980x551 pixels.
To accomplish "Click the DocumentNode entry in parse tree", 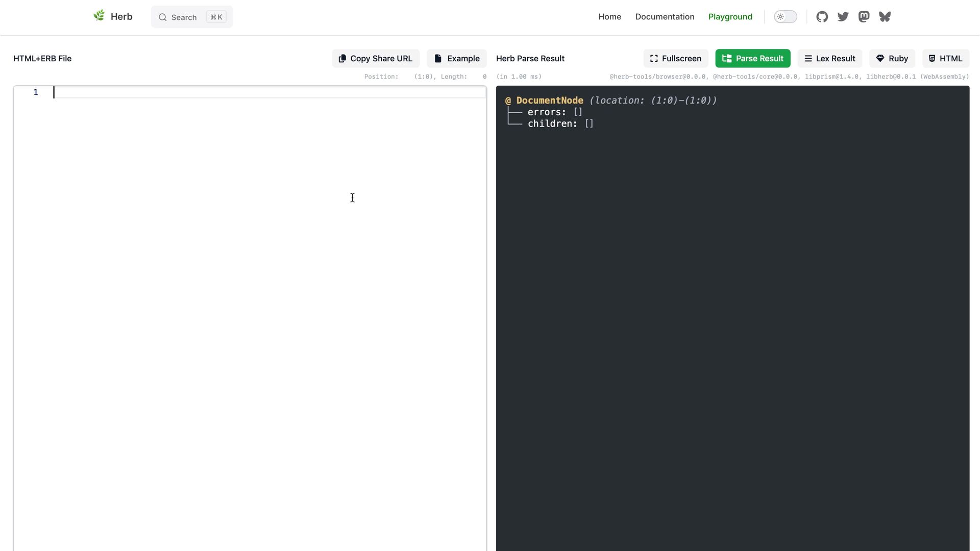I will coord(549,101).
